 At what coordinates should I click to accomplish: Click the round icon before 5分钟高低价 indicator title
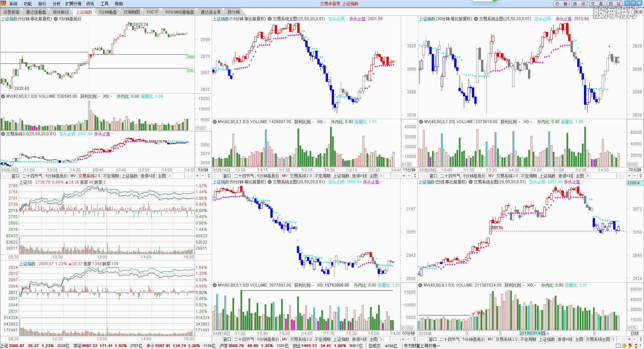pyautogui.click(x=56, y=19)
